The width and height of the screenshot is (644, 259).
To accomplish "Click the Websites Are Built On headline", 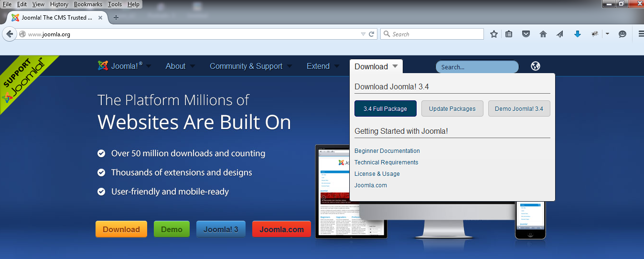I will click(194, 122).
